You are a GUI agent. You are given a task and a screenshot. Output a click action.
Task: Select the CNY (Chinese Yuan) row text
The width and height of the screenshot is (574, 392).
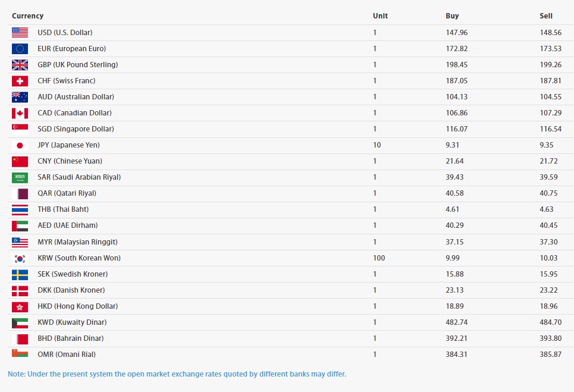click(x=70, y=161)
